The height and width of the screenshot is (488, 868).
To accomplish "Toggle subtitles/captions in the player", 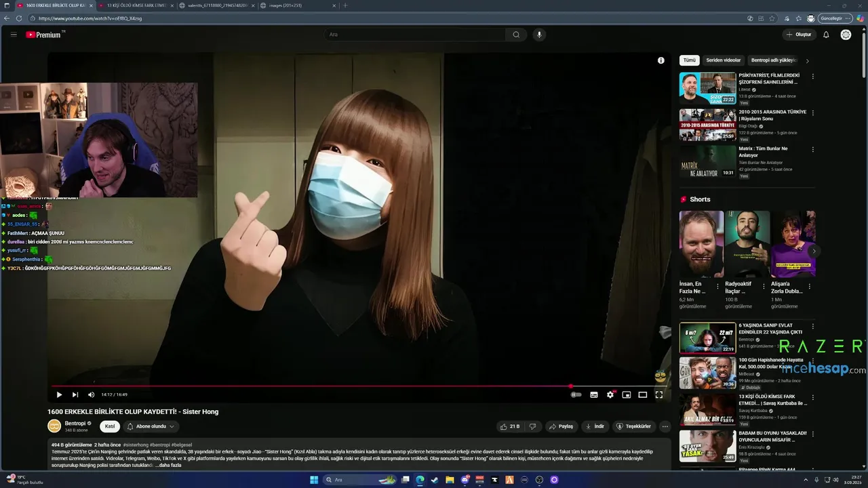I will click(594, 394).
